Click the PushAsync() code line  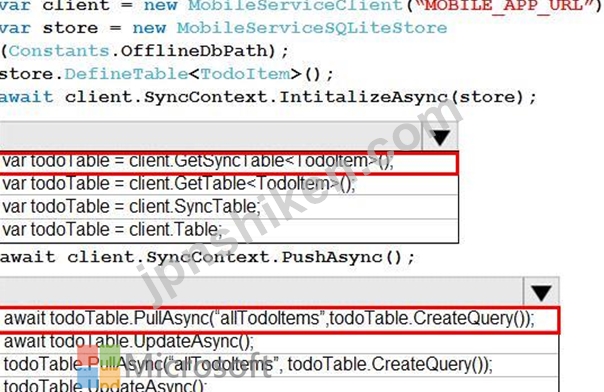tap(207, 258)
